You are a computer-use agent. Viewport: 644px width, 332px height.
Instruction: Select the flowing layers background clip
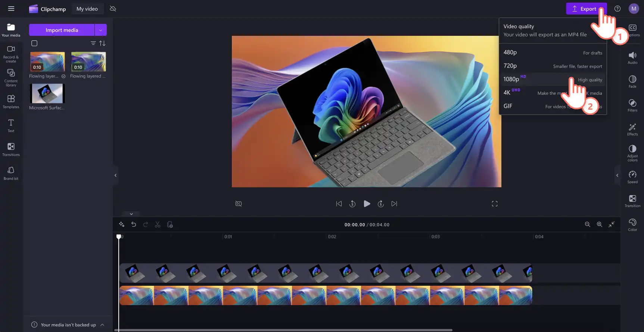(326, 295)
